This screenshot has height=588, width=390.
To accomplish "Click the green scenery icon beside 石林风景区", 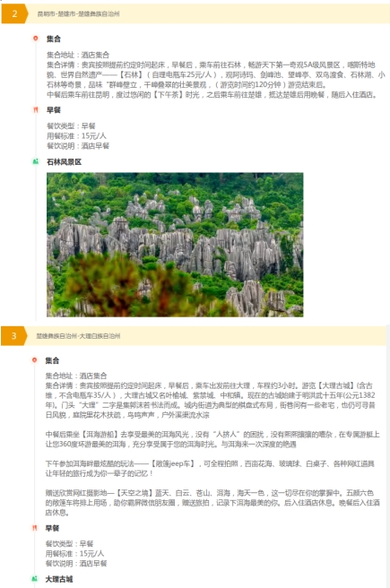I will (36, 161).
